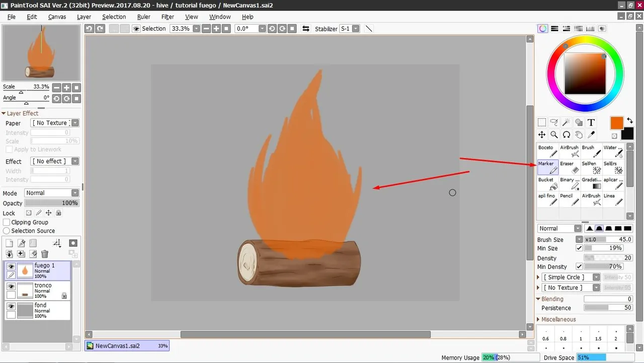644x363 pixels.
Task: Click the Redo button in toolbar
Action: coord(100,29)
